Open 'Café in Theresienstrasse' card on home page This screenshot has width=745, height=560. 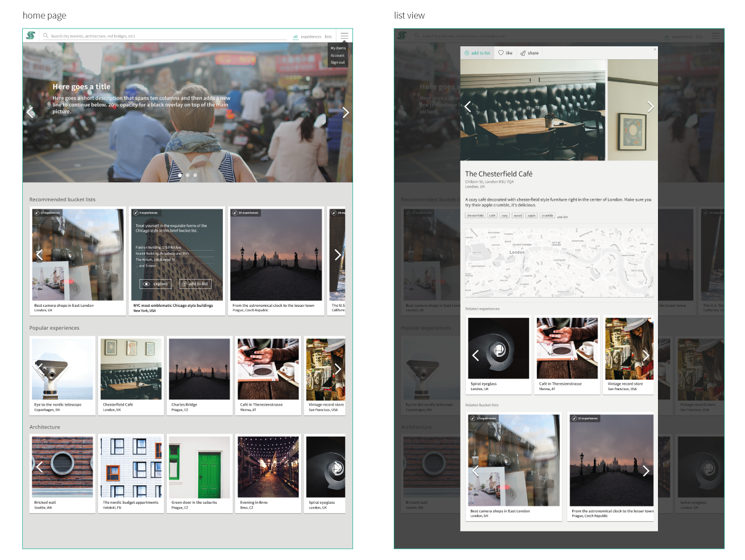tap(268, 375)
